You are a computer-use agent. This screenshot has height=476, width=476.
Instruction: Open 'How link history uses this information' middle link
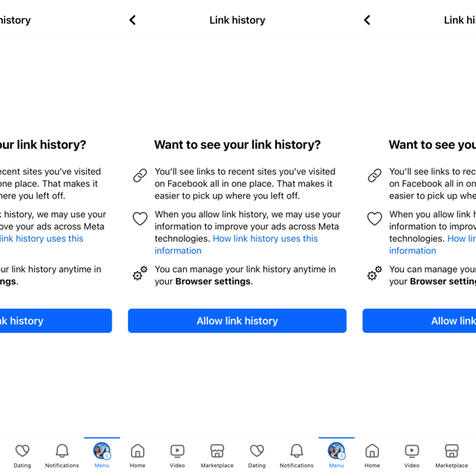(x=237, y=245)
